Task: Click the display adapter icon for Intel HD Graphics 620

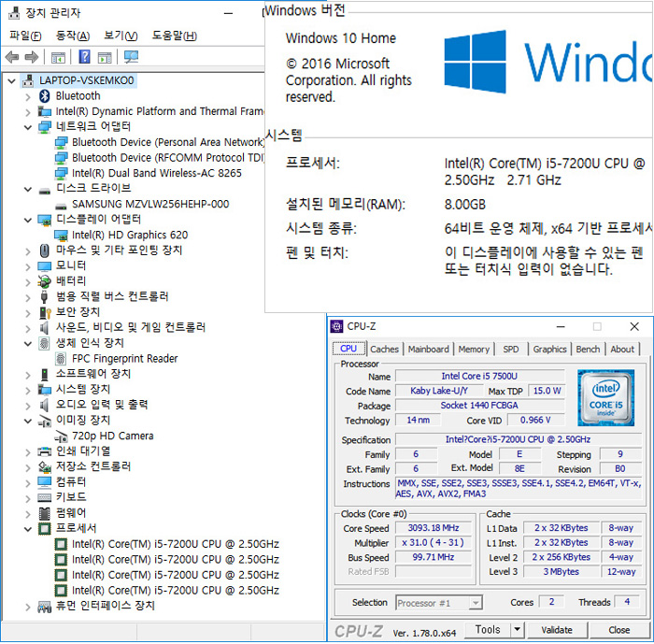Action: click(61, 235)
